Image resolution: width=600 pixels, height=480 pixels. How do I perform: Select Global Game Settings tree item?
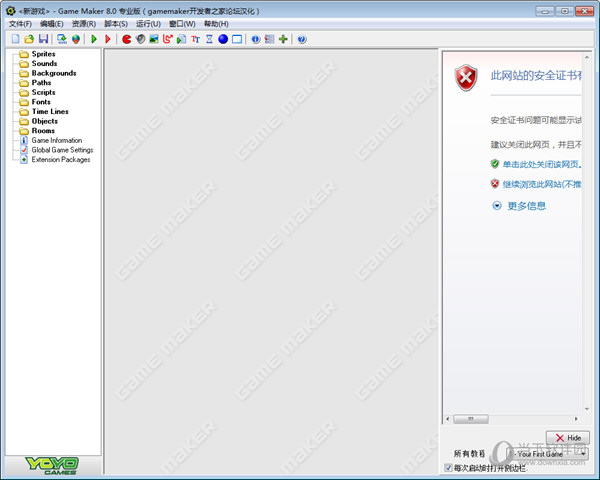[62, 150]
